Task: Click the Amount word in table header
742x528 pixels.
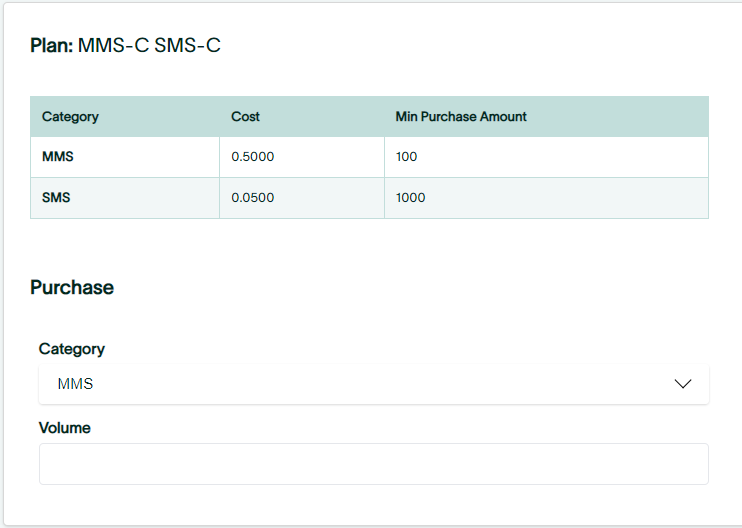Action: point(503,116)
